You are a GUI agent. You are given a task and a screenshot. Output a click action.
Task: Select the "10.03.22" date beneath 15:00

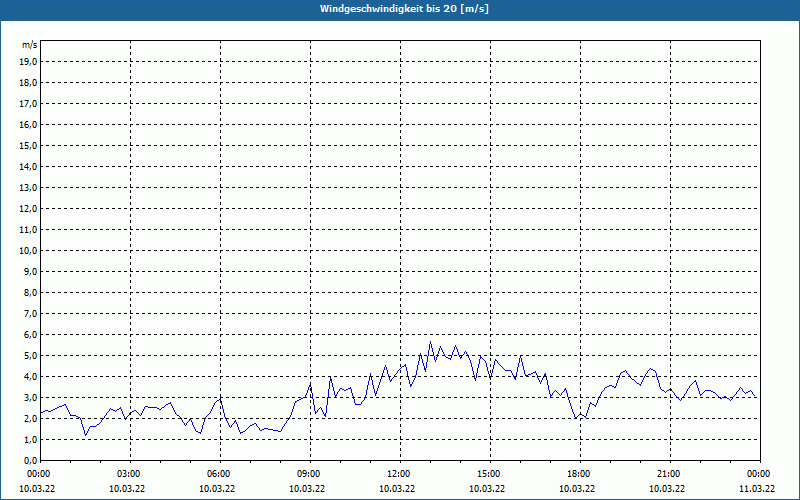[x=487, y=489]
